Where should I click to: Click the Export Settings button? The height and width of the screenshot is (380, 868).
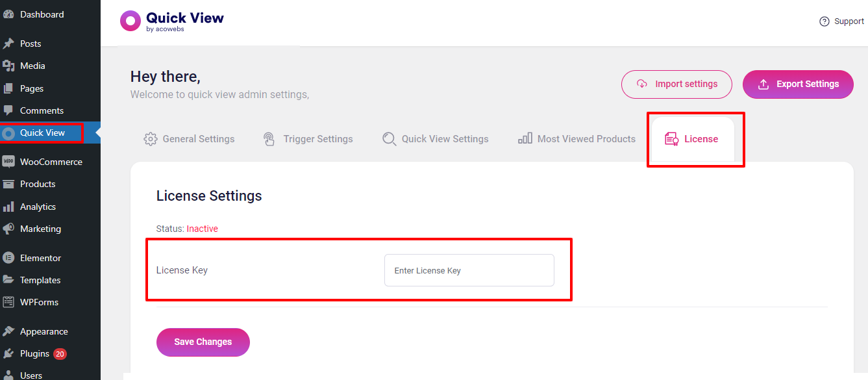[x=798, y=84]
